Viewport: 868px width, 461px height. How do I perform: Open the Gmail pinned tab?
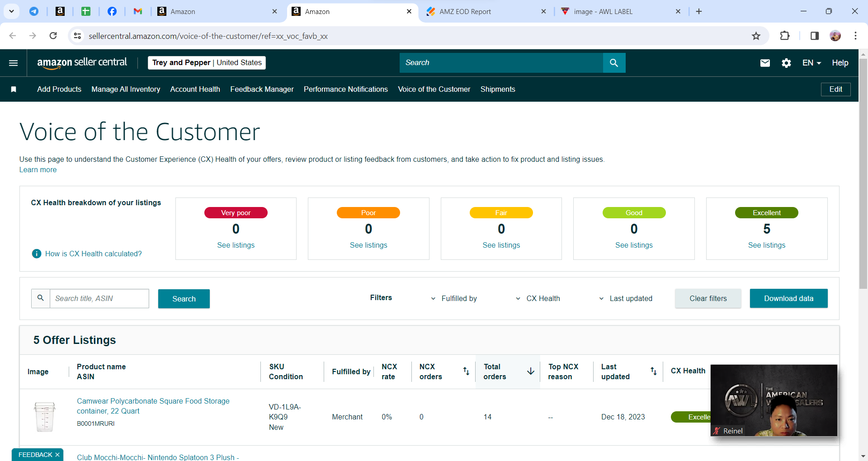tap(138, 12)
